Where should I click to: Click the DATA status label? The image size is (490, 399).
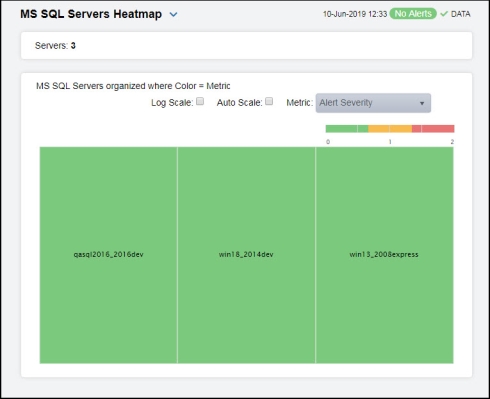click(460, 14)
